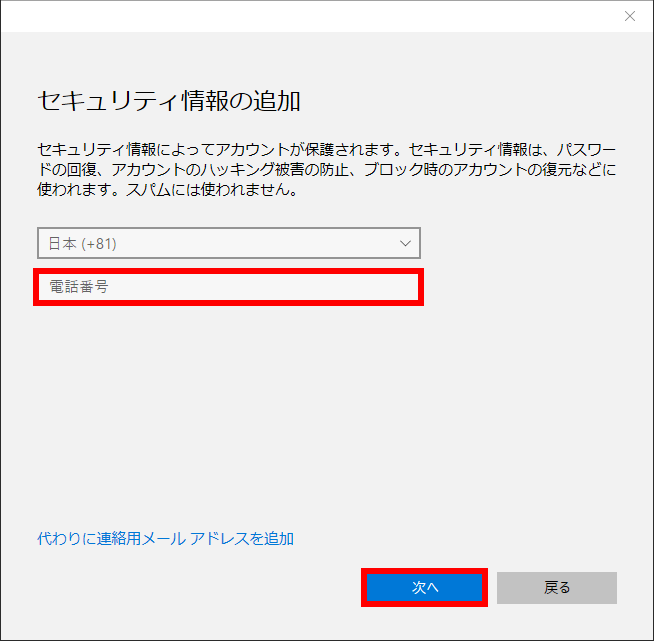
Task: Open the 日本 (+81) country code dropdown
Action: pyautogui.click(x=228, y=243)
